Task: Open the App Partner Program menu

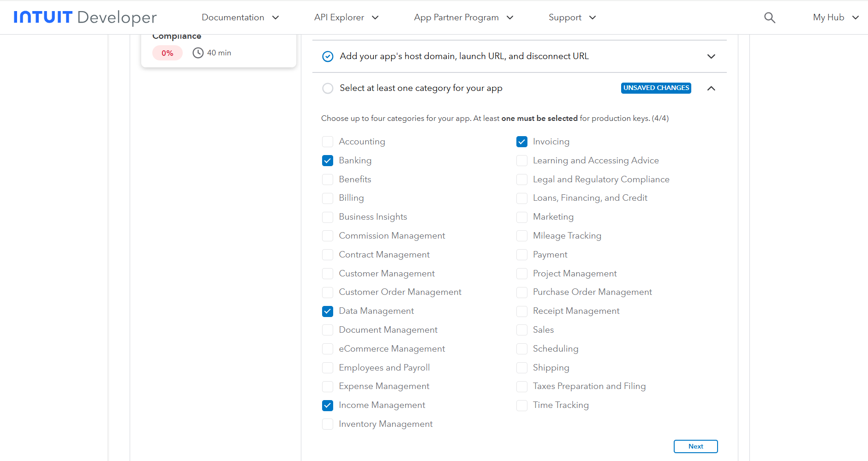Action: 463,18
